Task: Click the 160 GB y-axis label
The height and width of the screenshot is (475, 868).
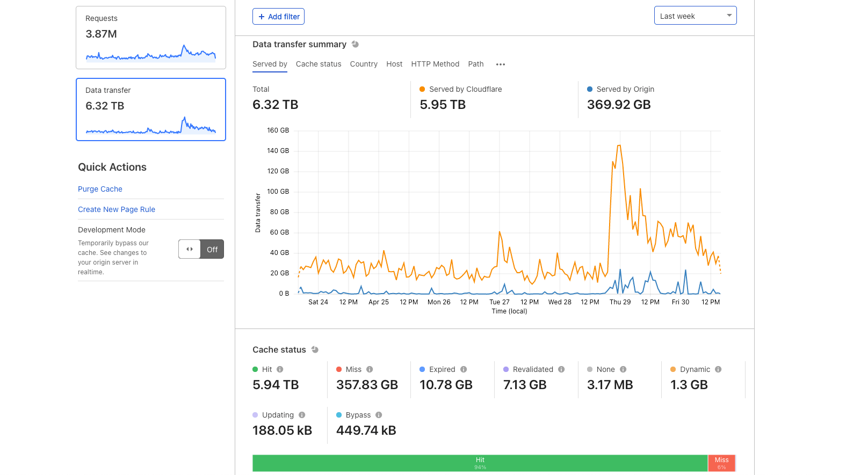Action: click(278, 130)
